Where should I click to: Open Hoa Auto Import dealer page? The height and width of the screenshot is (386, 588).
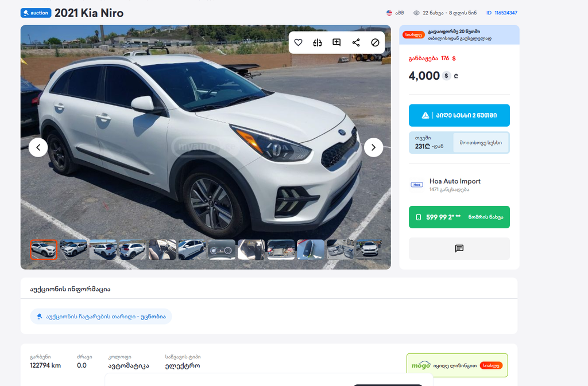click(455, 181)
